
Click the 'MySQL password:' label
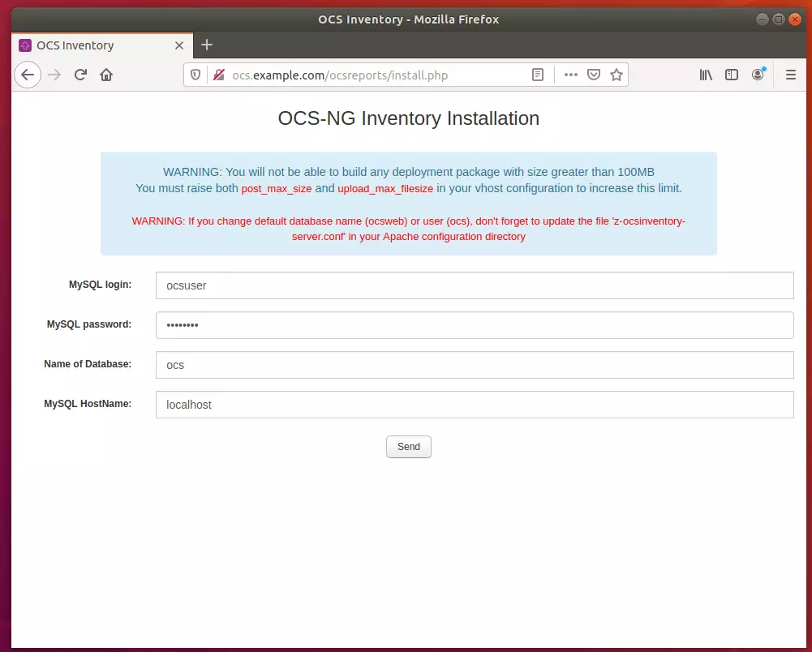pyautogui.click(x=89, y=324)
